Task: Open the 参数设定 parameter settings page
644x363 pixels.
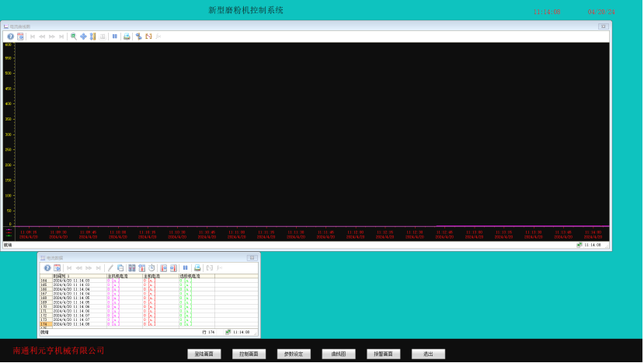Action: [x=294, y=354]
